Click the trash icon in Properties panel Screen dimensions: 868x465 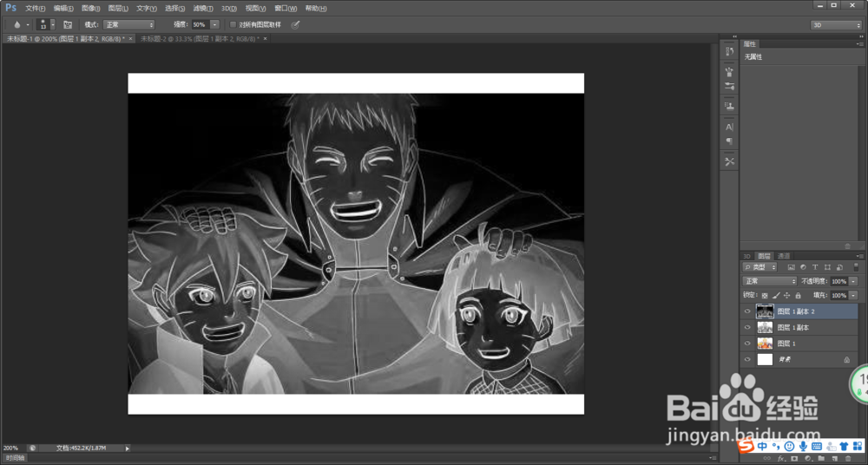click(x=847, y=246)
